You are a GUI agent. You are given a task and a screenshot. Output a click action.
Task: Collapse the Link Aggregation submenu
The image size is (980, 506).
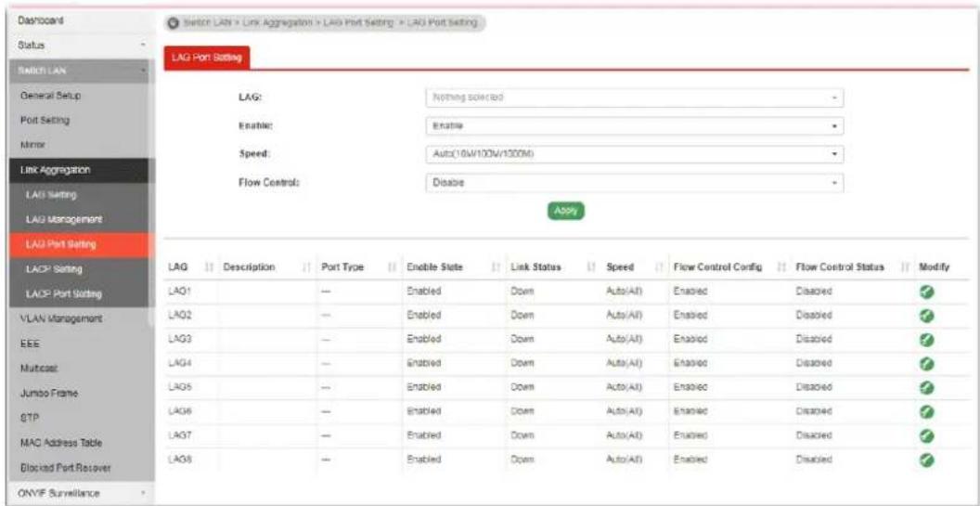(x=80, y=170)
